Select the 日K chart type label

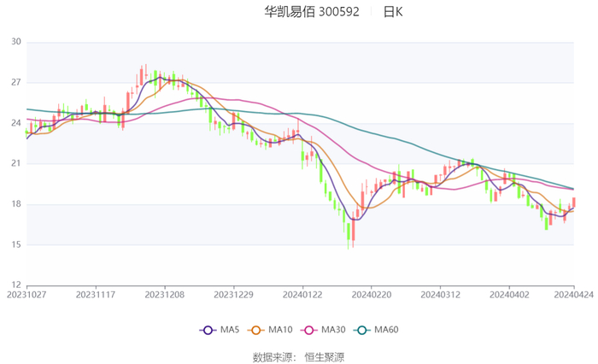point(393,12)
